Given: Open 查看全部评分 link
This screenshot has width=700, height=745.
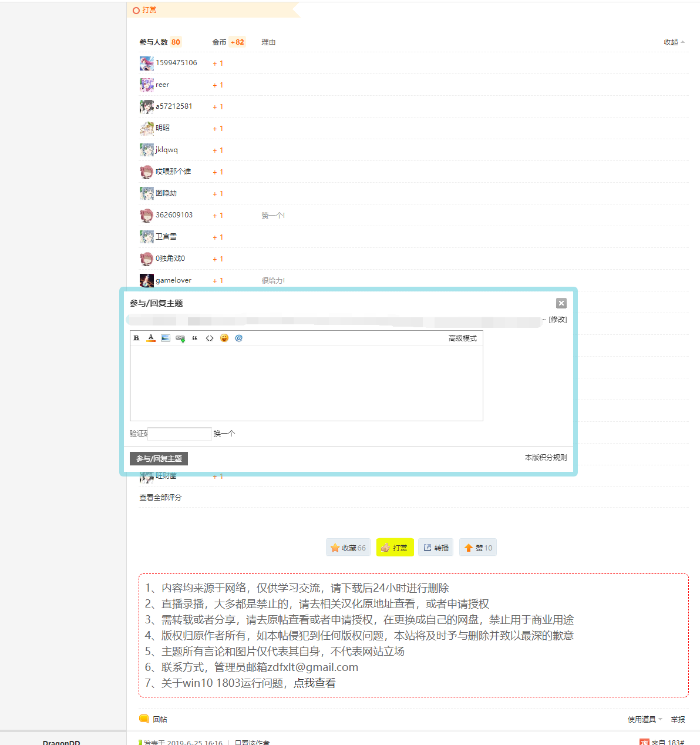Looking at the screenshot, I should 160,498.
